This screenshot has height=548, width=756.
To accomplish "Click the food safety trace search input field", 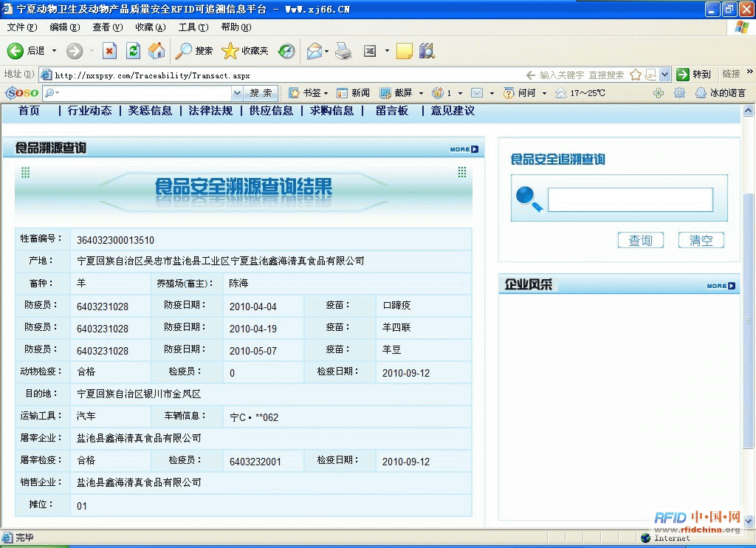I will (x=630, y=200).
